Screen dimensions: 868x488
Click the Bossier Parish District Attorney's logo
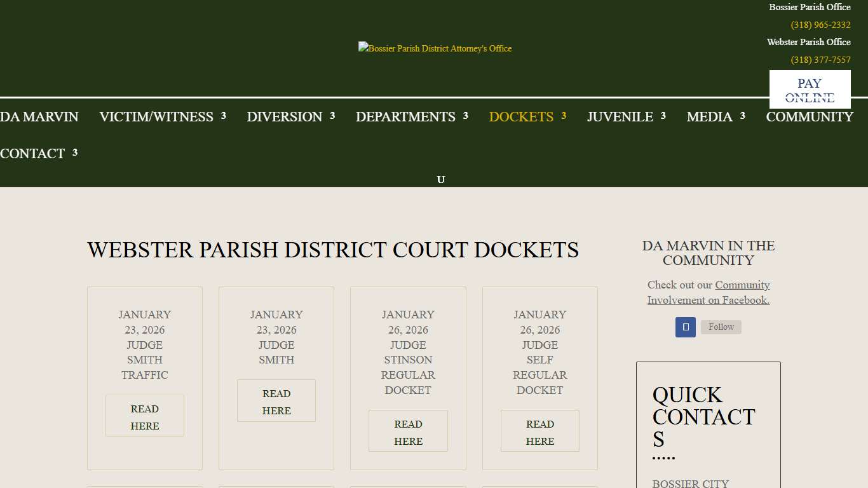tap(435, 48)
